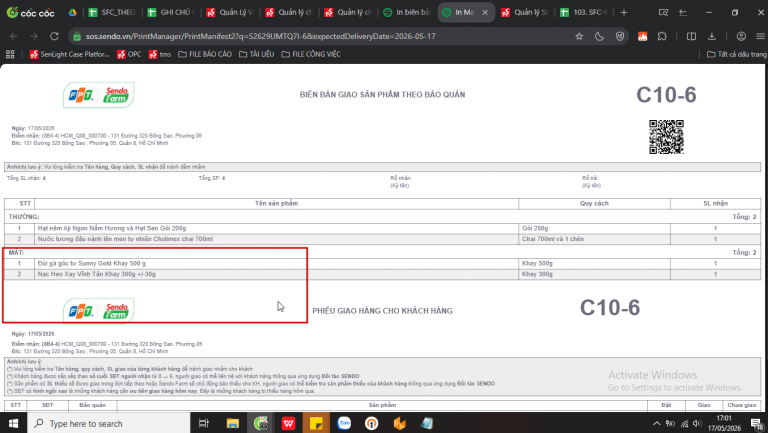
Task: Open the tab search icon in title bar
Action: (663, 13)
